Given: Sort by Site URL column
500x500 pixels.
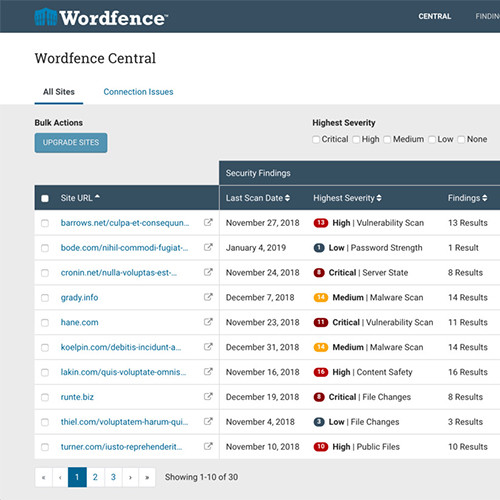Looking at the screenshot, I should pos(80,198).
